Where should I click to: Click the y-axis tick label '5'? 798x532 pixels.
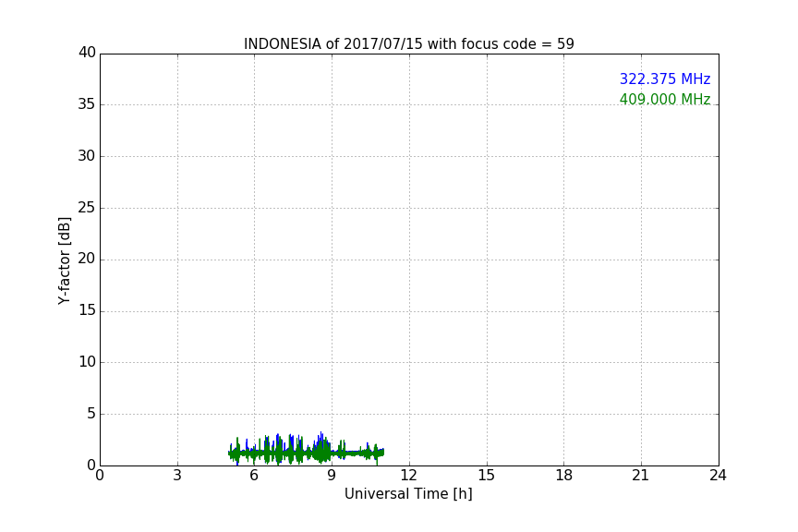(91, 414)
